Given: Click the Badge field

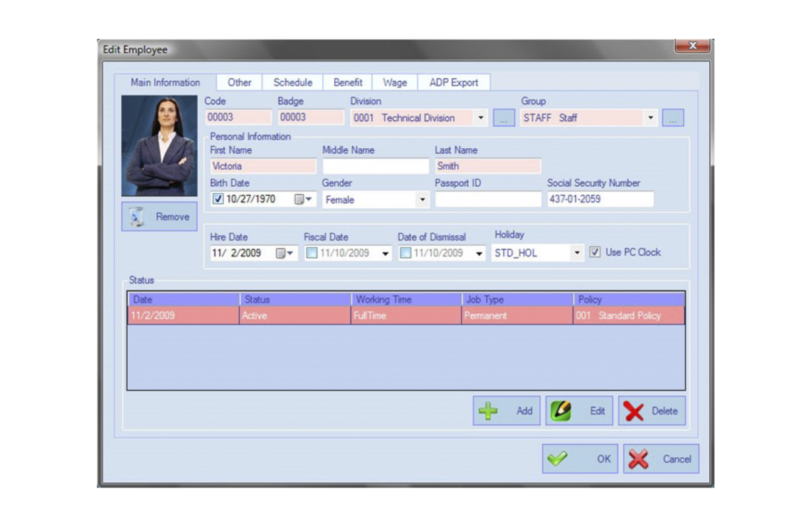Looking at the screenshot, I should click(310, 117).
